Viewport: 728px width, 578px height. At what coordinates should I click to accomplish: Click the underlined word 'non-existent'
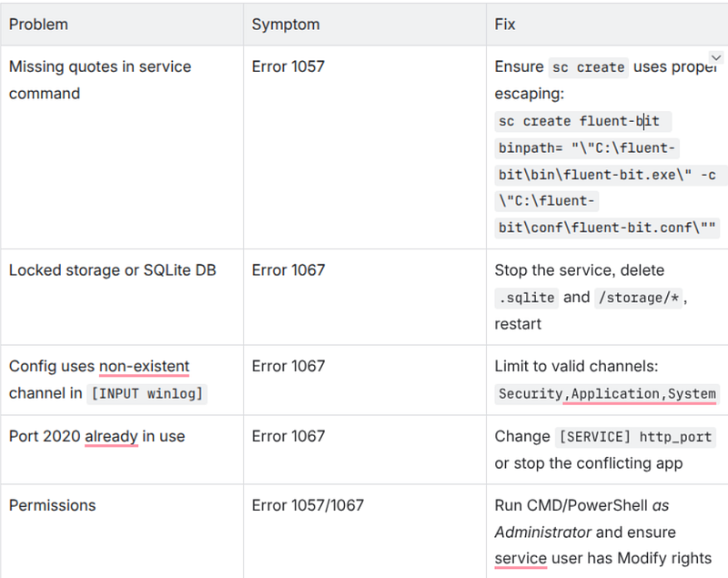pos(145,367)
